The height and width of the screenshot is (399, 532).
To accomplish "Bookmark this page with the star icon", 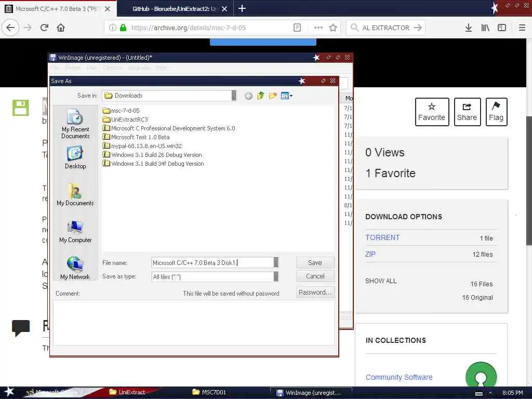I will (333, 28).
